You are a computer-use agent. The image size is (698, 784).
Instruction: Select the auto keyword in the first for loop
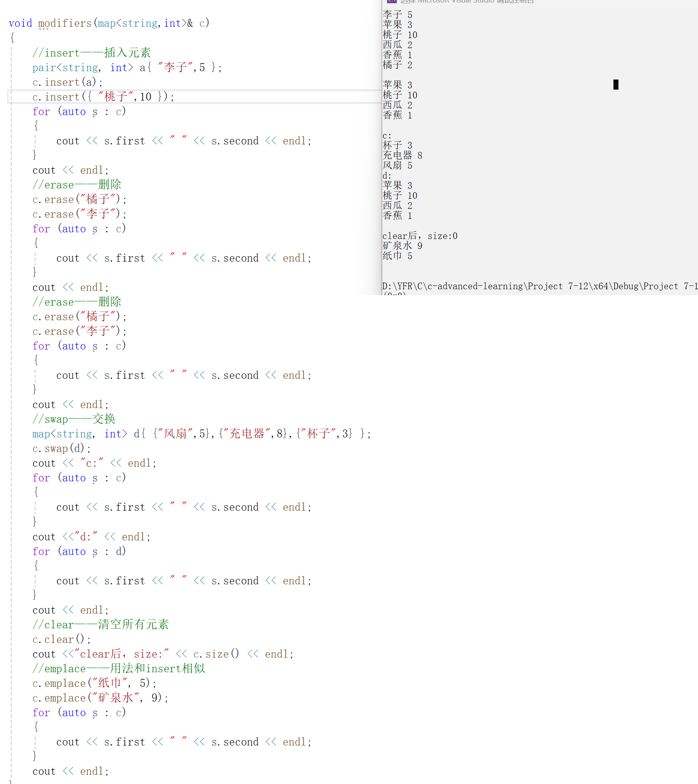(74, 111)
